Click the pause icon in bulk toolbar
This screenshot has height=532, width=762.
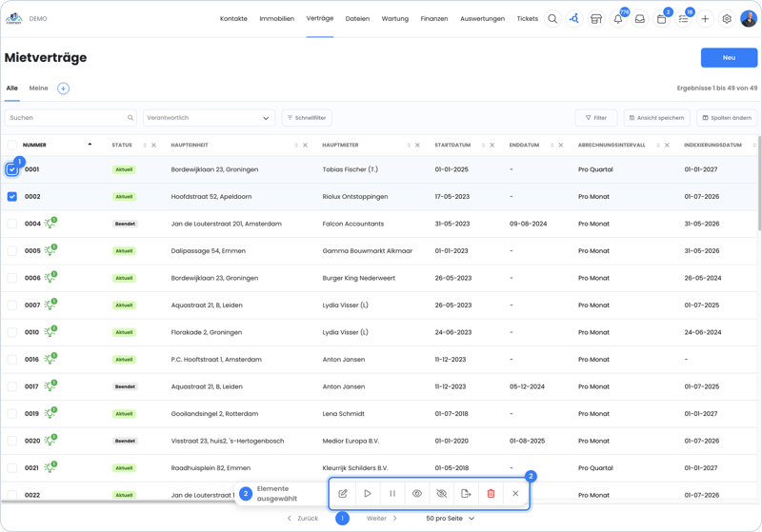392,494
